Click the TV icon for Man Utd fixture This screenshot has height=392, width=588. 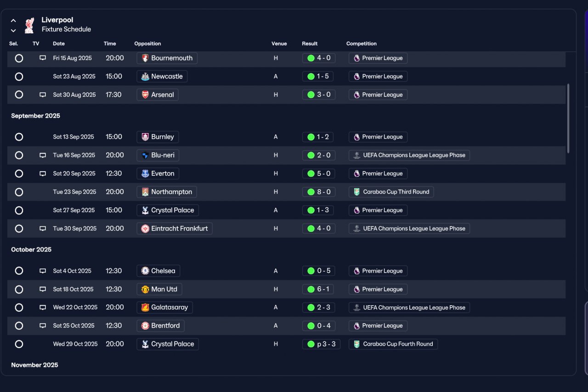[x=43, y=290]
